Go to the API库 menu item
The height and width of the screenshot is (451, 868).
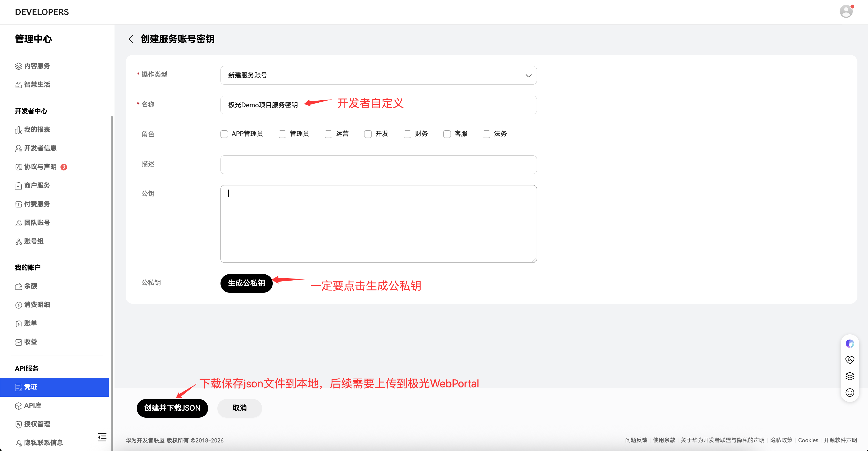tap(33, 405)
